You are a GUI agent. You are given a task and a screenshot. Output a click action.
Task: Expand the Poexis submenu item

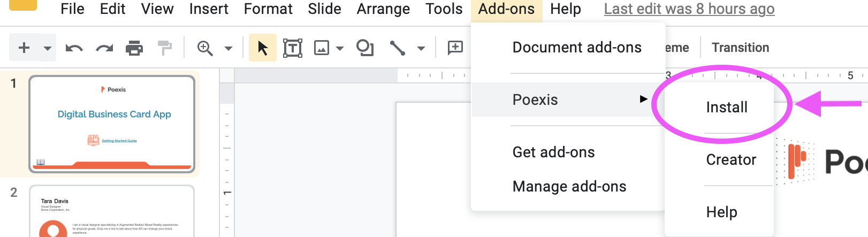[568, 100]
